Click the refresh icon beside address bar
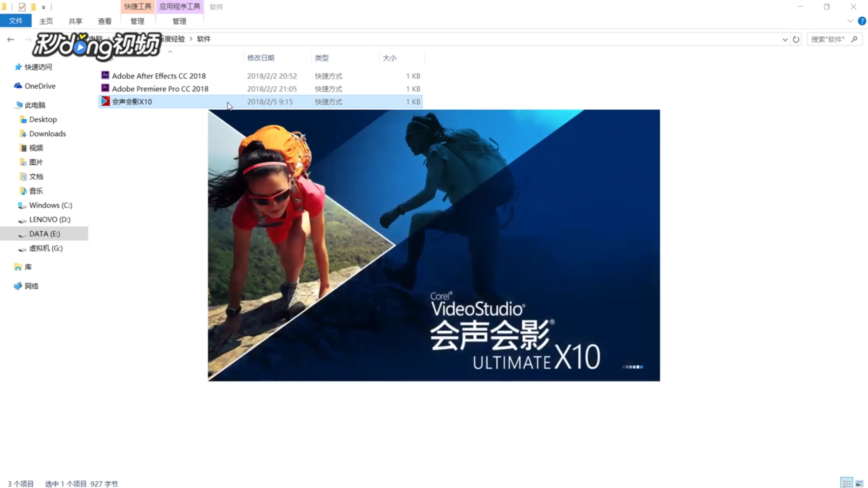Screen dimensions: 868x488 (796, 39)
